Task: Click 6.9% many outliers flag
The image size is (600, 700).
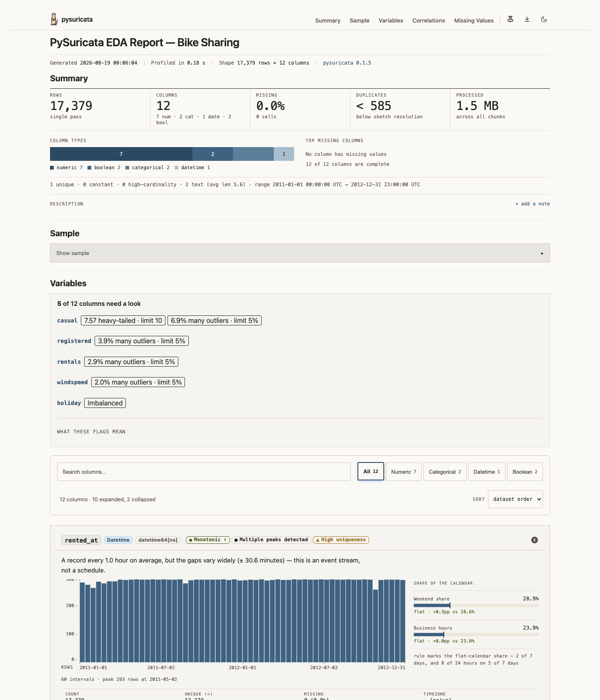Action: point(215,320)
